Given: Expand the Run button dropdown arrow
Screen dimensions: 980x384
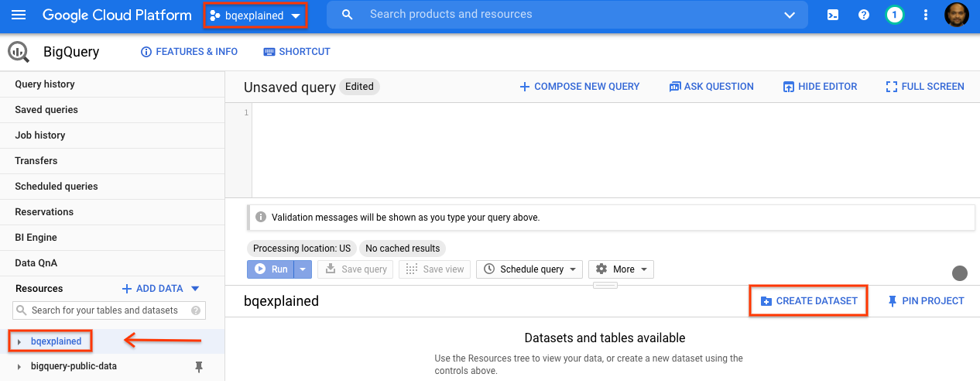Looking at the screenshot, I should click(x=303, y=269).
